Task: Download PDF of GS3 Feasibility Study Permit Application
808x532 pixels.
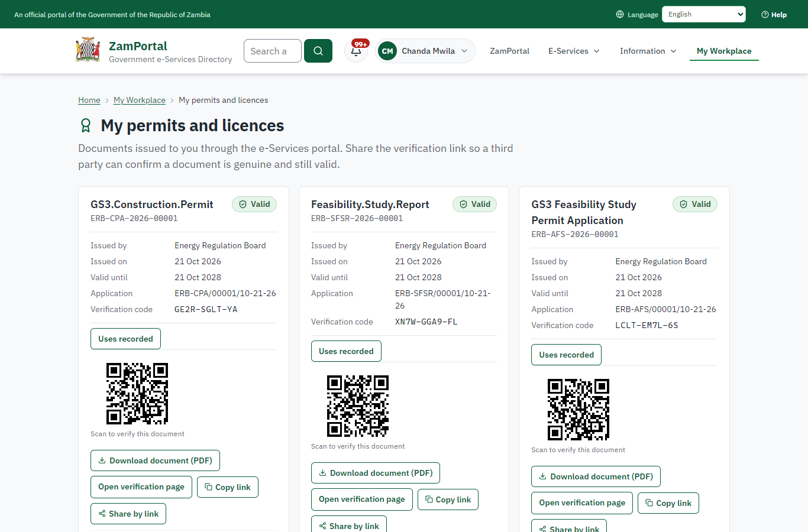Action: [x=596, y=476]
